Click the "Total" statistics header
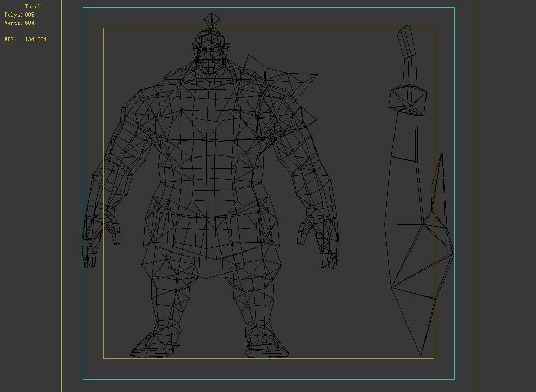The image size is (536, 392). (33, 6)
